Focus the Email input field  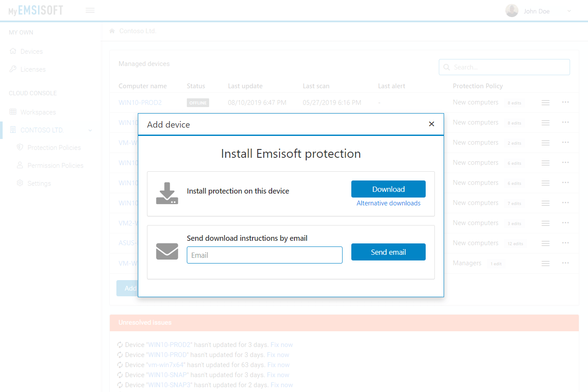tap(265, 255)
